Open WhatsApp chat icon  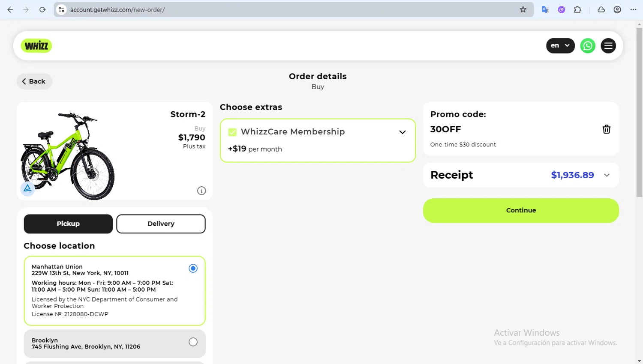[588, 46]
